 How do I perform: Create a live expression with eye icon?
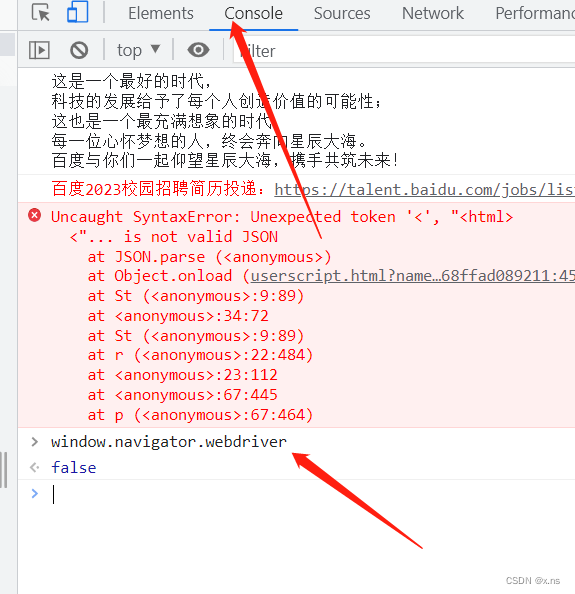[x=198, y=50]
